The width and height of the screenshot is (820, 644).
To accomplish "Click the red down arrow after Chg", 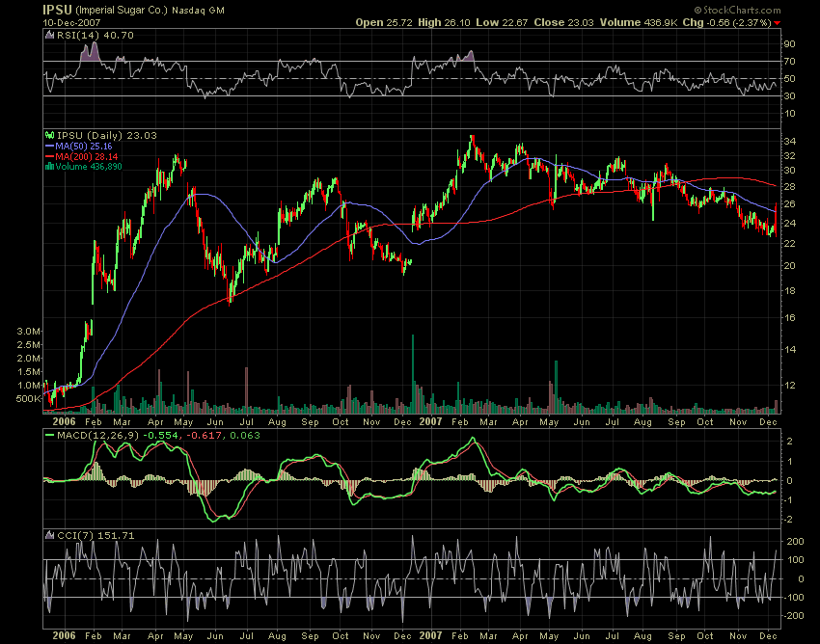I will 777,23.
